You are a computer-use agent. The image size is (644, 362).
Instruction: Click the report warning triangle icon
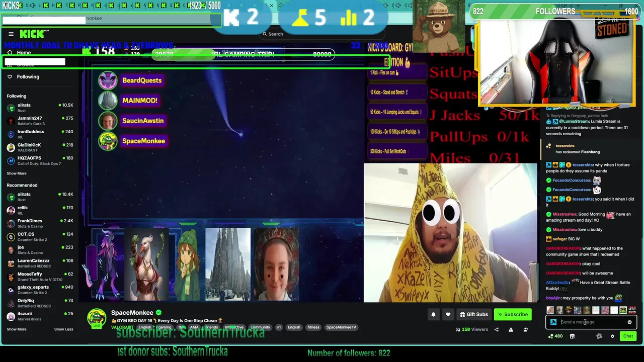click(511, 330)
